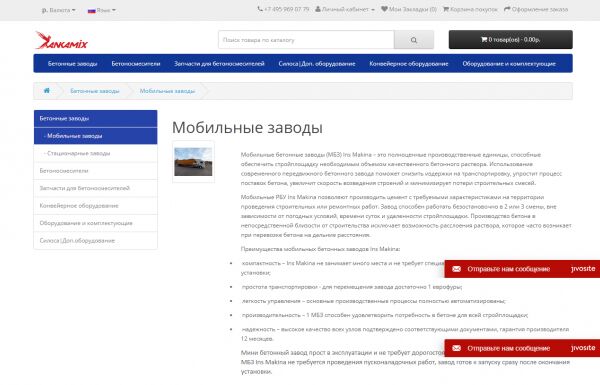Open the Валюта currency dropdown
Screen dimensions: 600x385
[x=59, y=10]
